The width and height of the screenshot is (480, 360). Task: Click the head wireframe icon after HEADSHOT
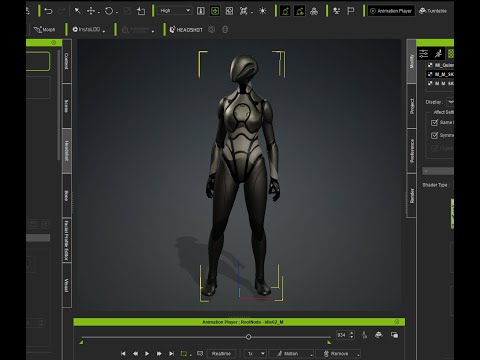(225, 30)
